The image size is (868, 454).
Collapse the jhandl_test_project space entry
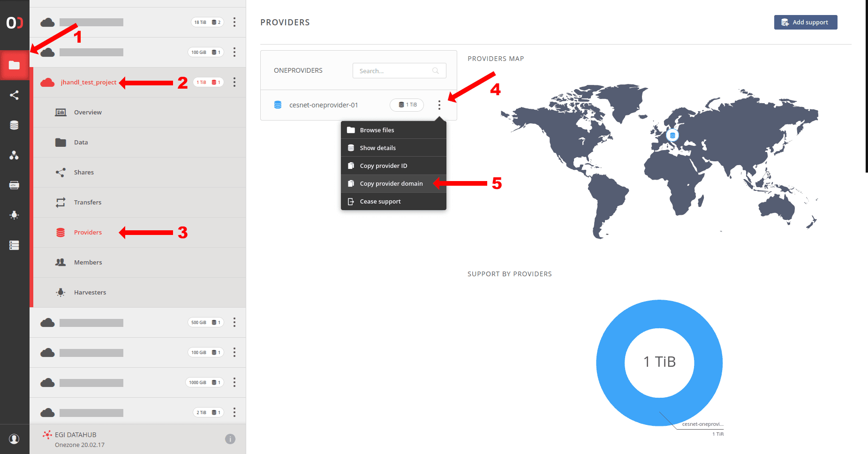click(88, 83)
